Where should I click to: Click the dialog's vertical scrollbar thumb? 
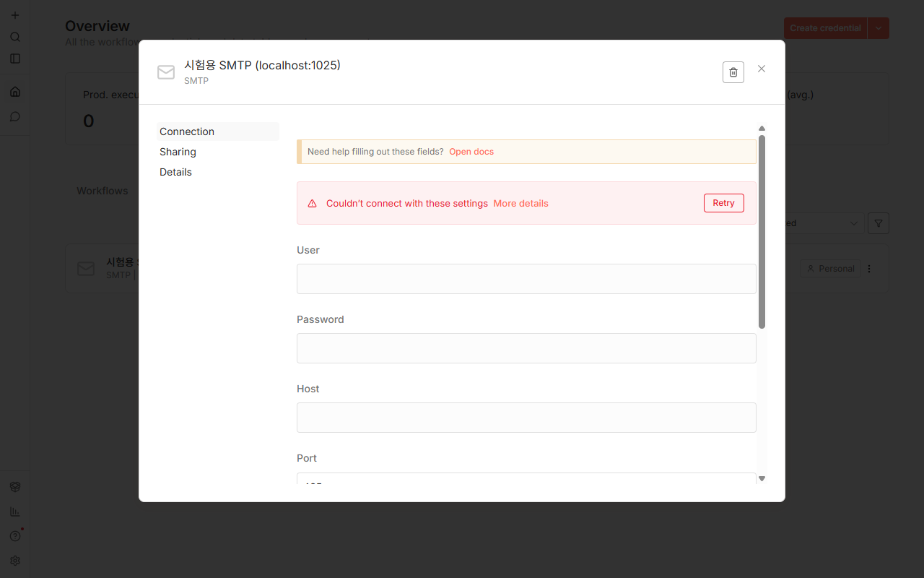pyautogui.click(x=762, y=232)
